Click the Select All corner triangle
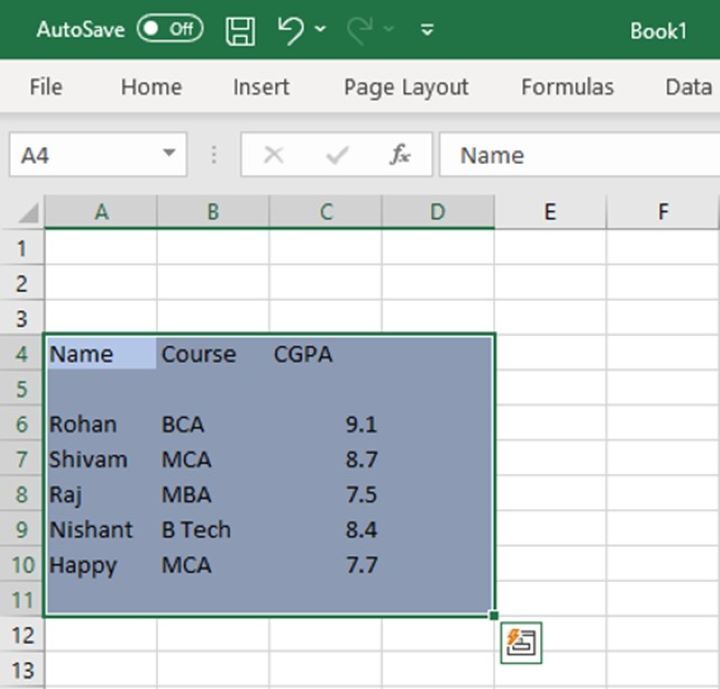The image size is (720, 689). click(28, 212)
